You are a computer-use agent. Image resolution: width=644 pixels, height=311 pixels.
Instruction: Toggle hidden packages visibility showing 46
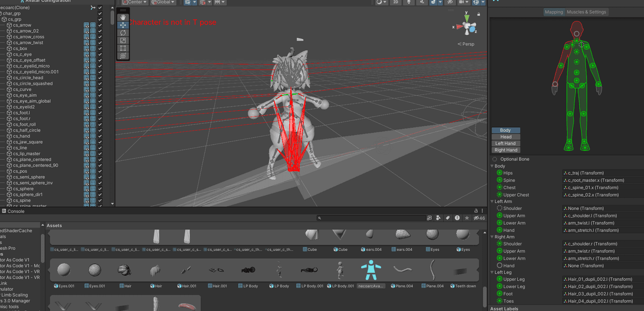(479, 218)
